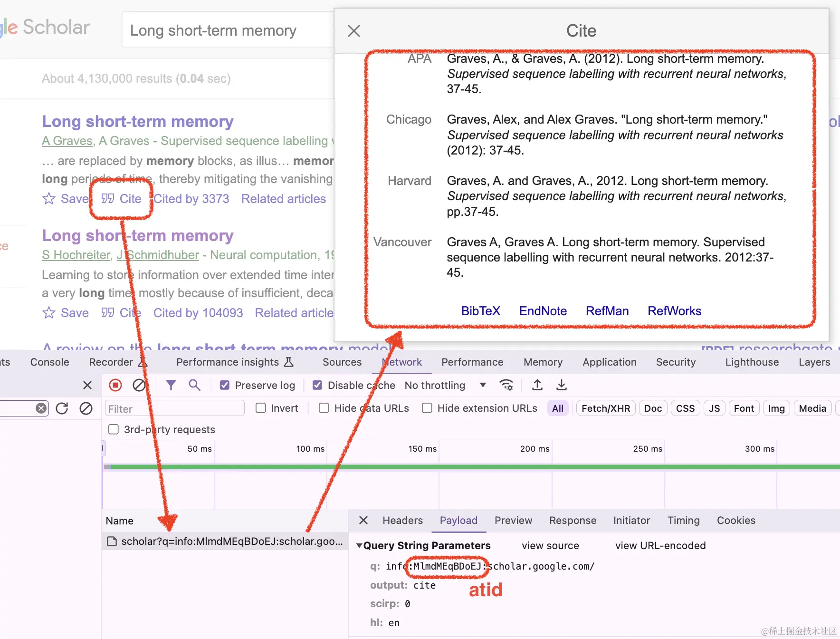This screenshot has width=840, height=639.
Task: Click the quote Cite icon for Hochreiter result
Action: pos(108,313)
